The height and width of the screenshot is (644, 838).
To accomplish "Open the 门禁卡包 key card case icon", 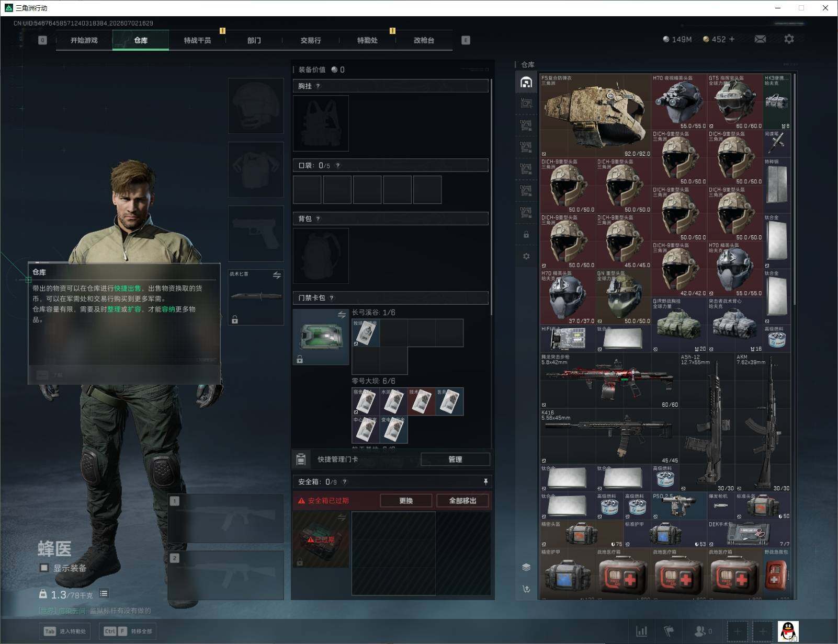I will (321, 337).
